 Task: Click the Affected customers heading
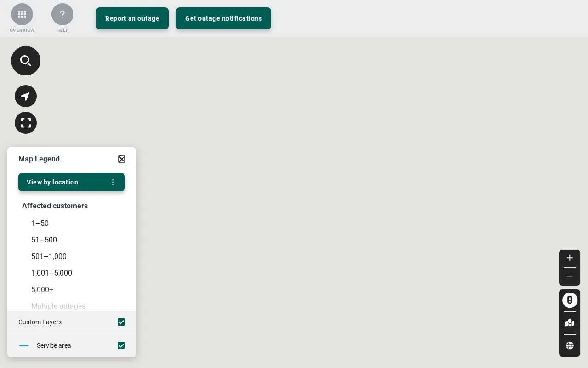[55, 206]
